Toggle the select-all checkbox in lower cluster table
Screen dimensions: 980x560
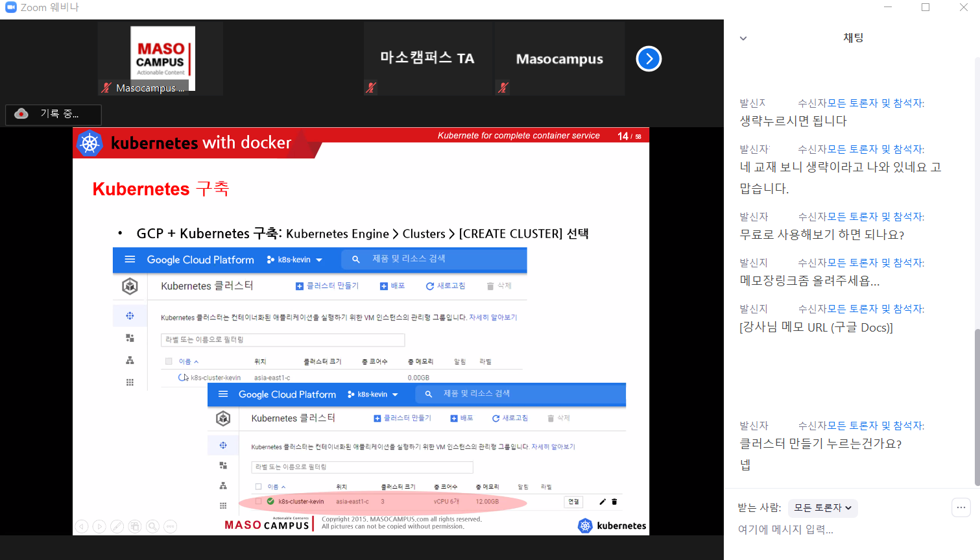click(x=259, y=487)
